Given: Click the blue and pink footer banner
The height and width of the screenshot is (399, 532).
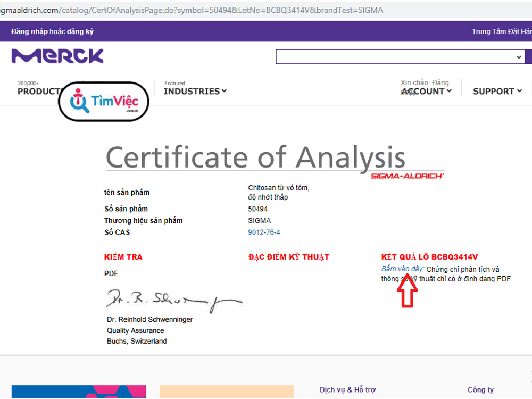Looking at the screenshot, I should pos(79,392).
